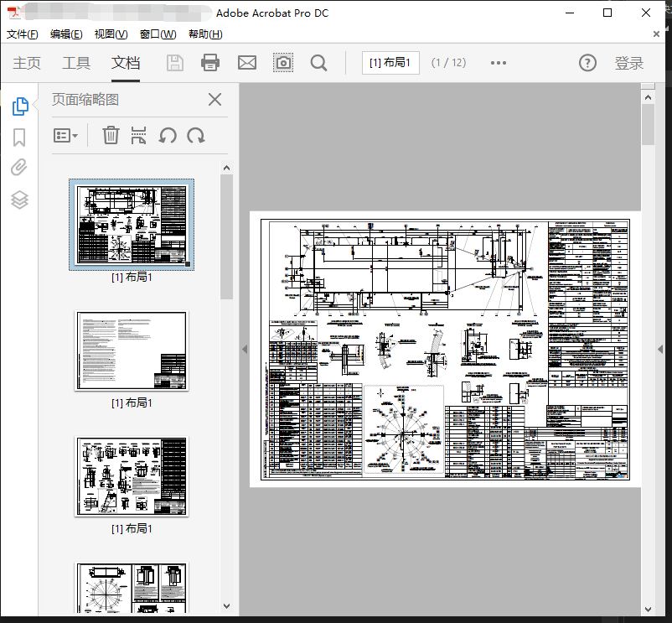Select the snapshot camera tool

[x=283, y=63]
